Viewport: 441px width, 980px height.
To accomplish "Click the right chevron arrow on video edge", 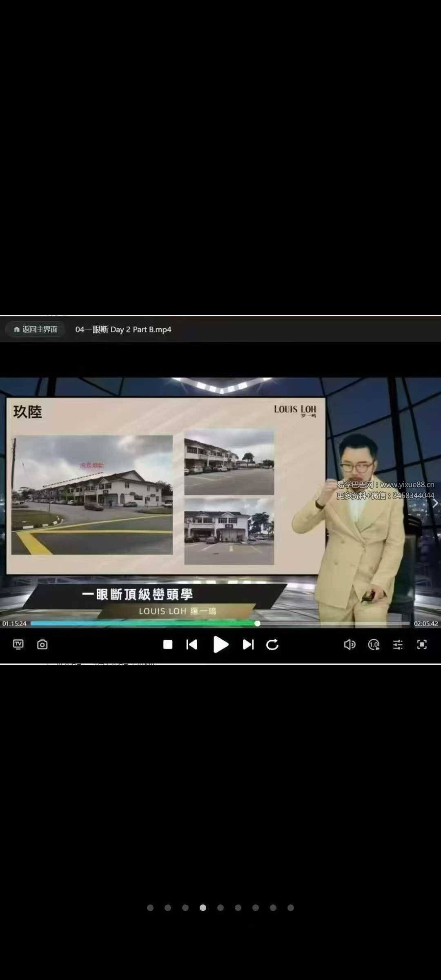I will [435, 503].
